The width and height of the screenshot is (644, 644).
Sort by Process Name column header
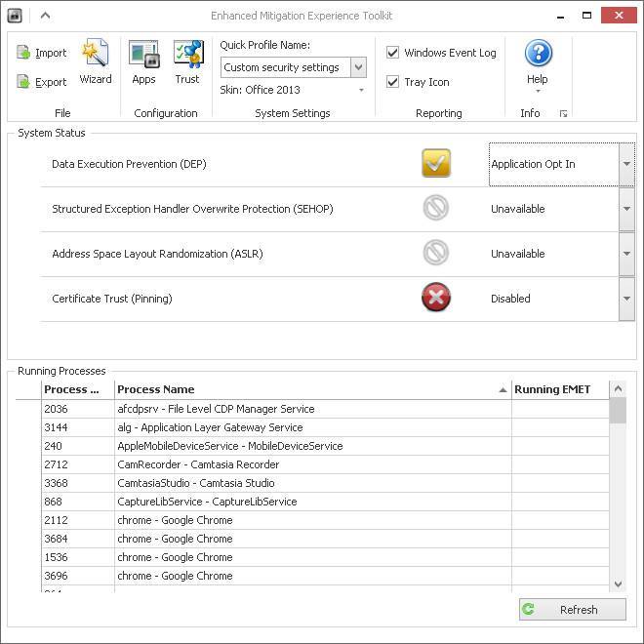click(x=313, y=389)
